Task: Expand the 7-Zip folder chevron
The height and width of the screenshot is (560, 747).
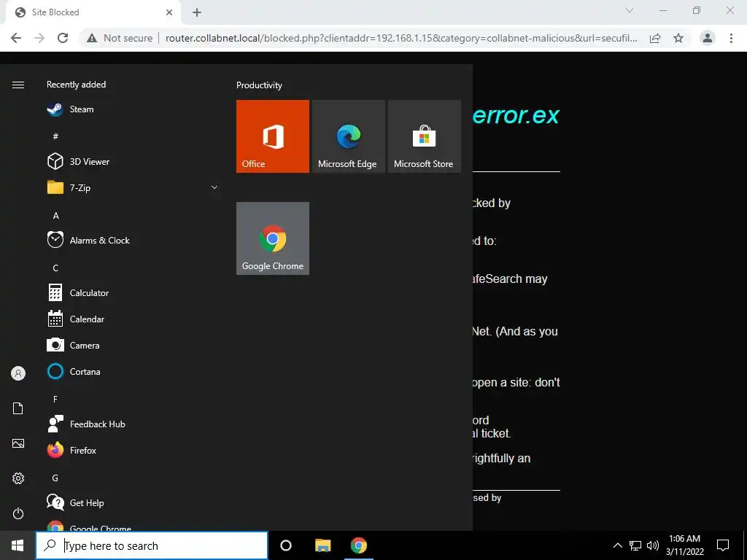Action: (x=214, y=187)
